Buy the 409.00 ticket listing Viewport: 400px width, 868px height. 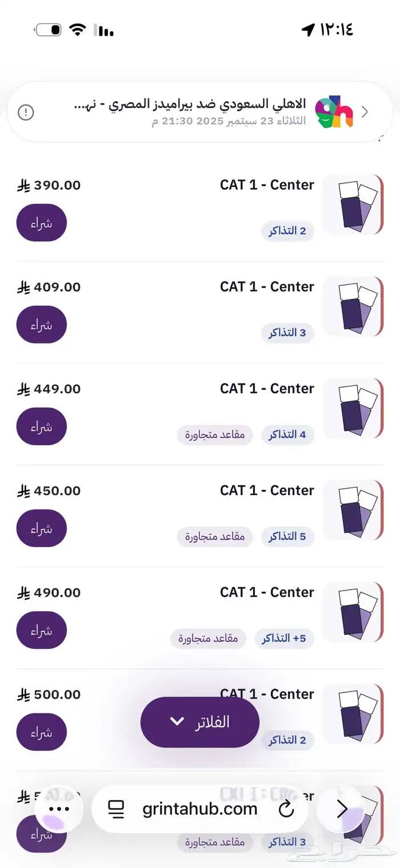pyautogui.click(x=42, y=325)
